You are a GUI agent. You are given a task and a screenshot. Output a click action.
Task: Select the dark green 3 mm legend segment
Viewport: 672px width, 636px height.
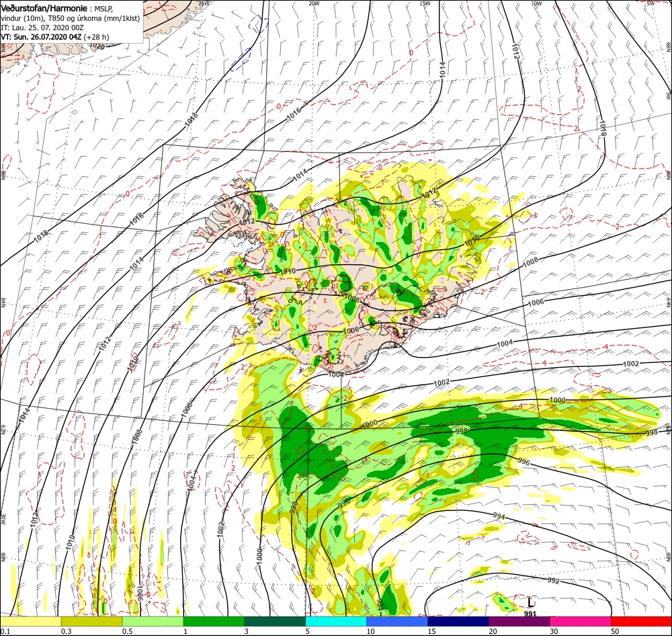tap(275, 621)
